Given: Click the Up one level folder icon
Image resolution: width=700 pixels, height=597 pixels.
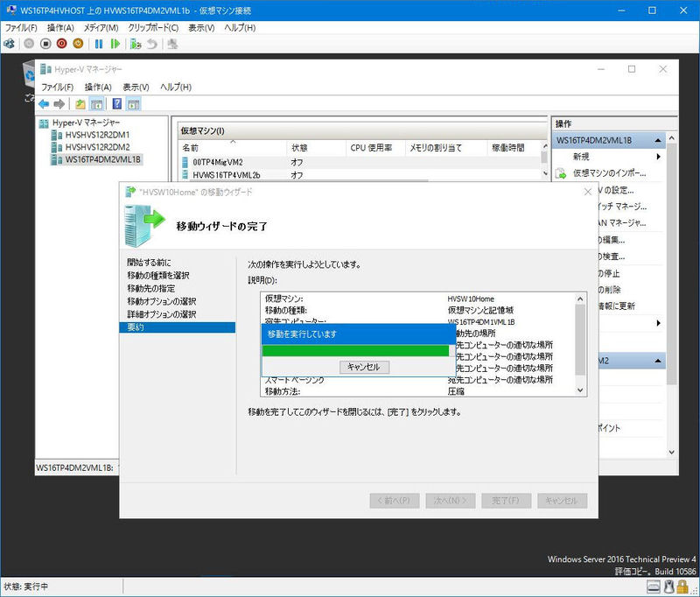Looking at the screenshot, I should coord(80,104).
